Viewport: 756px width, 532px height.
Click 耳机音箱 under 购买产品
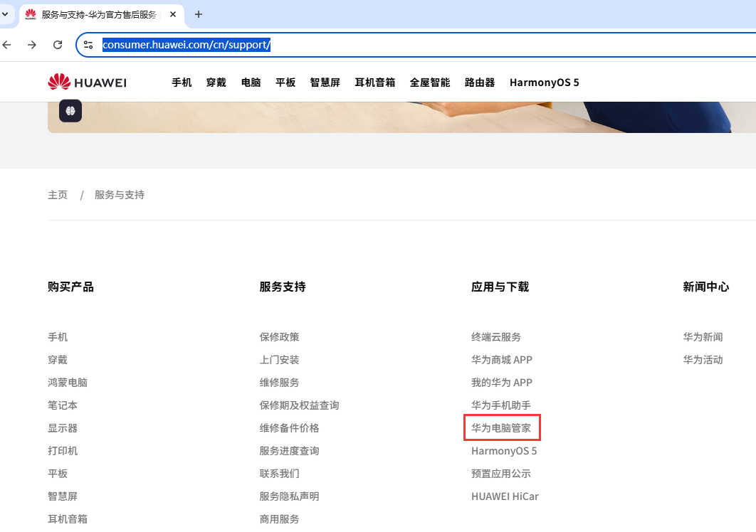pyautogui.click(x=68, y=519)
